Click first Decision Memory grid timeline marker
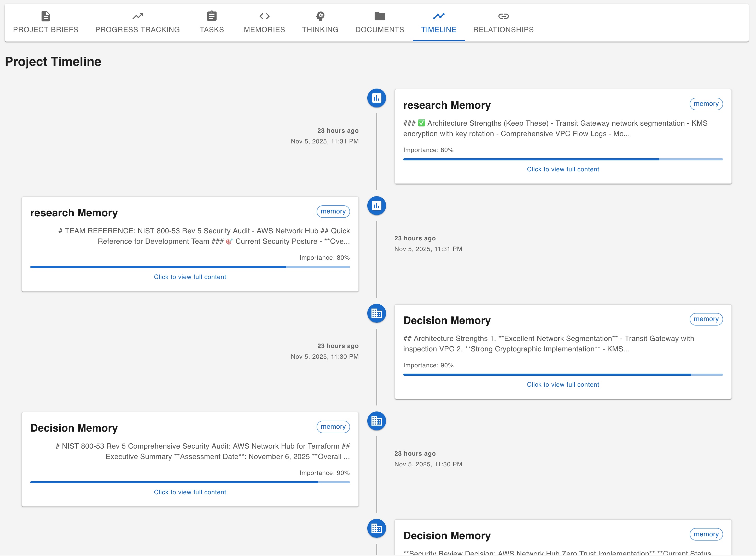 pyautogui.click(x=376, y=314)
